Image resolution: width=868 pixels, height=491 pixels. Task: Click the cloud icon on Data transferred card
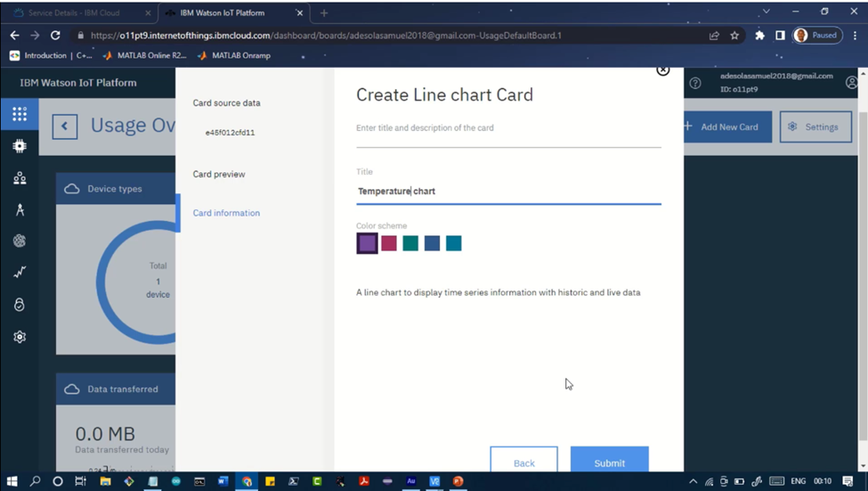pos(71,389)
